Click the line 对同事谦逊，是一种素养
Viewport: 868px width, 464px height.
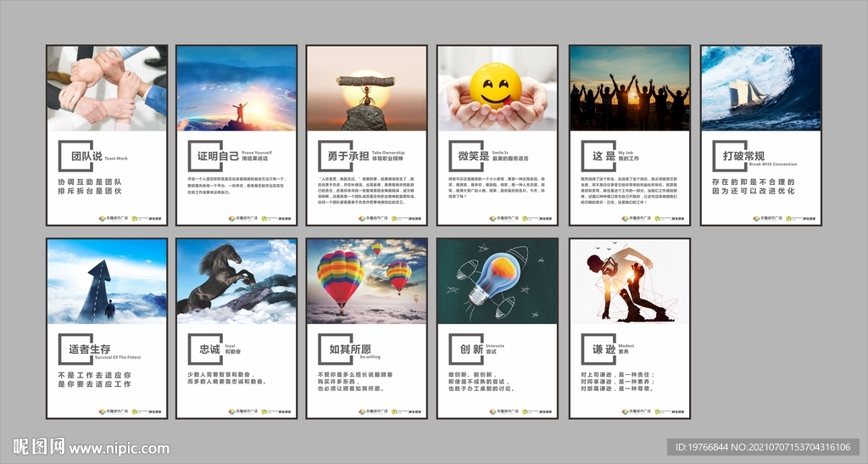(618, 382)
